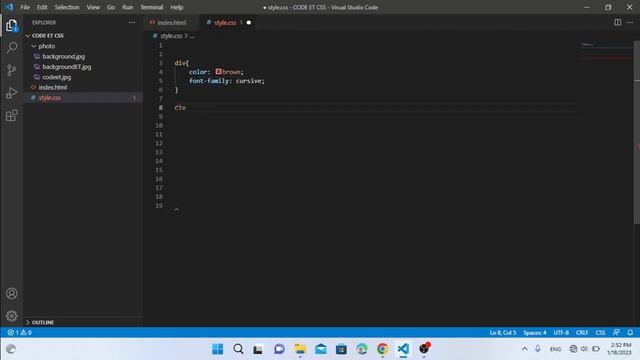The image size is (640, 360).
Task: Click the font-family: cursive line
Action: click(227, 81)
